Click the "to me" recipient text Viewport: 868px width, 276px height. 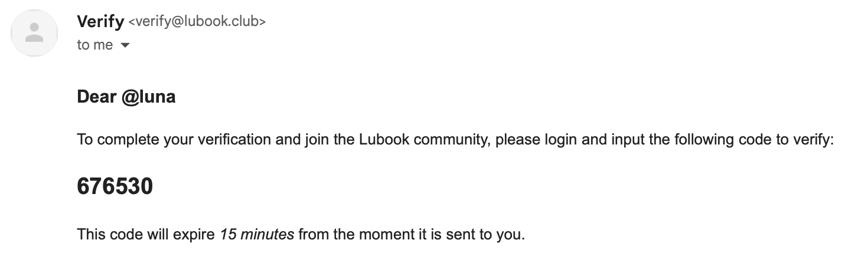point(94,45)
